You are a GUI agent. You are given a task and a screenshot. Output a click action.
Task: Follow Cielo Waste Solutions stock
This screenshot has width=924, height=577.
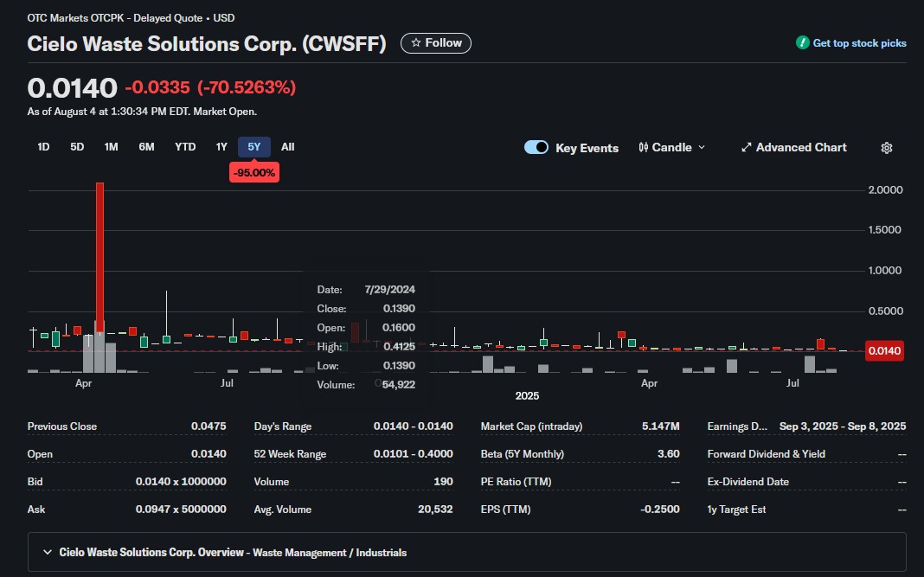coord(436,43)
